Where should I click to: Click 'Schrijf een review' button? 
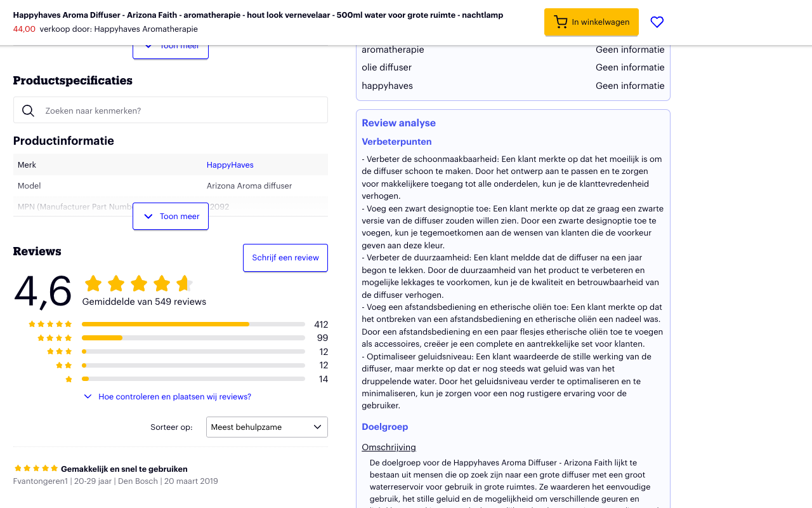285,258
